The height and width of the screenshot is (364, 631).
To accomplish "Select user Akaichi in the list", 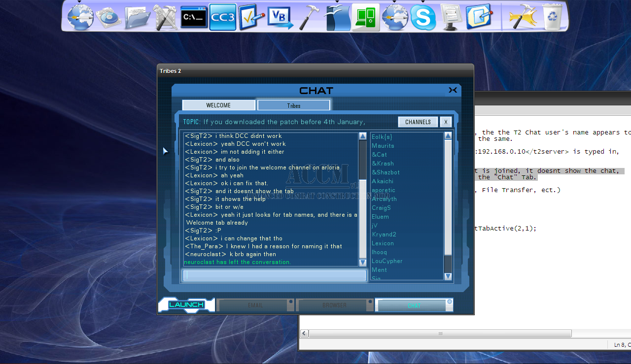I will click(x=383, y=181).
